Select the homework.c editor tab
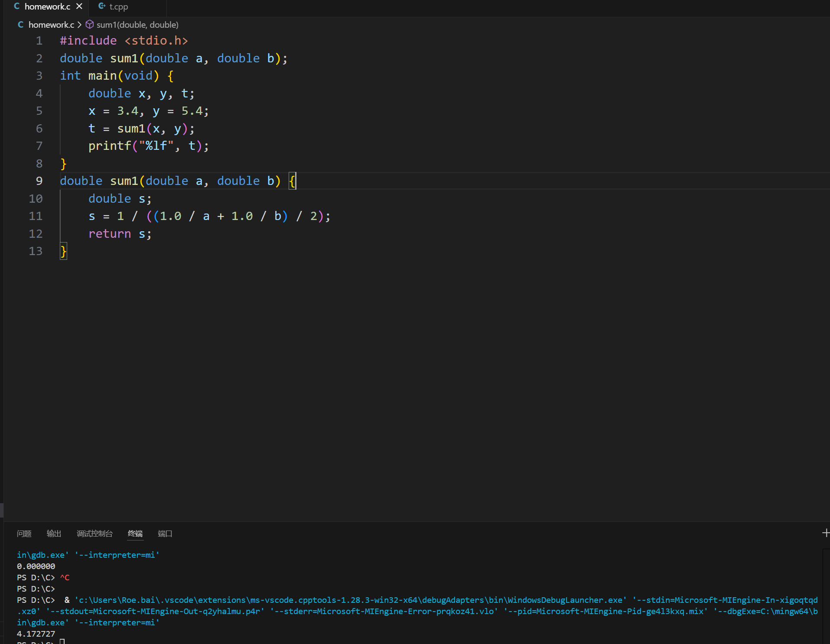This screenshot has width=830, height=644. pyautogui.click(x=48, y=6)
